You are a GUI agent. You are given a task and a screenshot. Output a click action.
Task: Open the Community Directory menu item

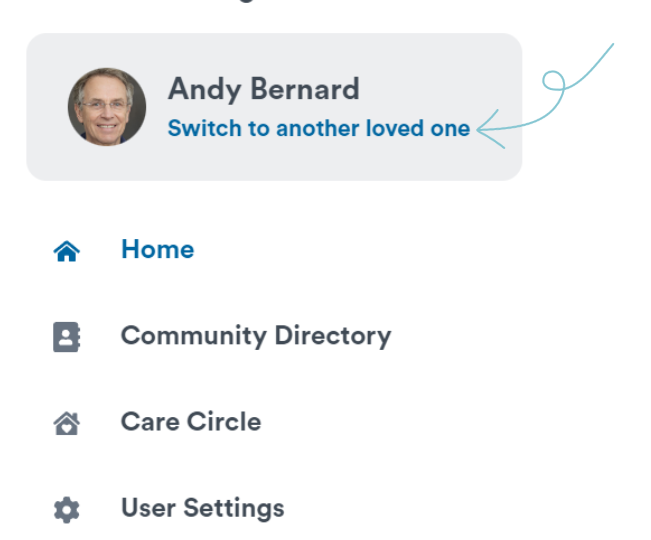[222, 336]
